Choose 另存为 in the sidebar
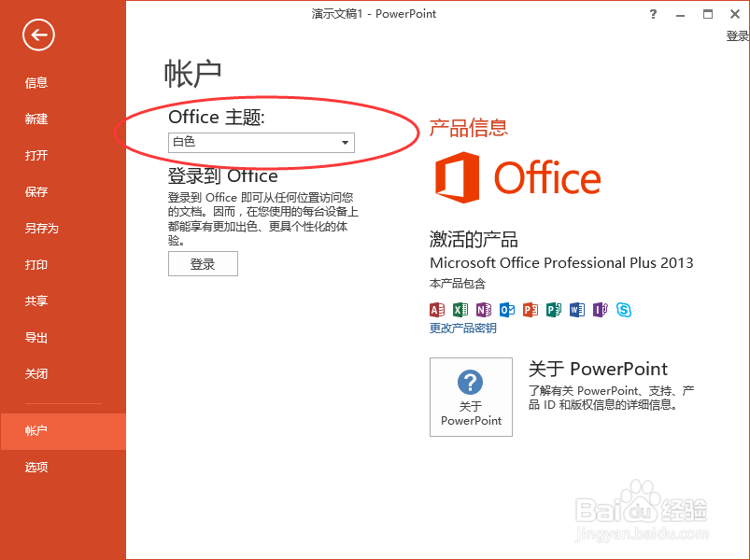The height and width of the screenshot is (560, 750). (63, 229)
